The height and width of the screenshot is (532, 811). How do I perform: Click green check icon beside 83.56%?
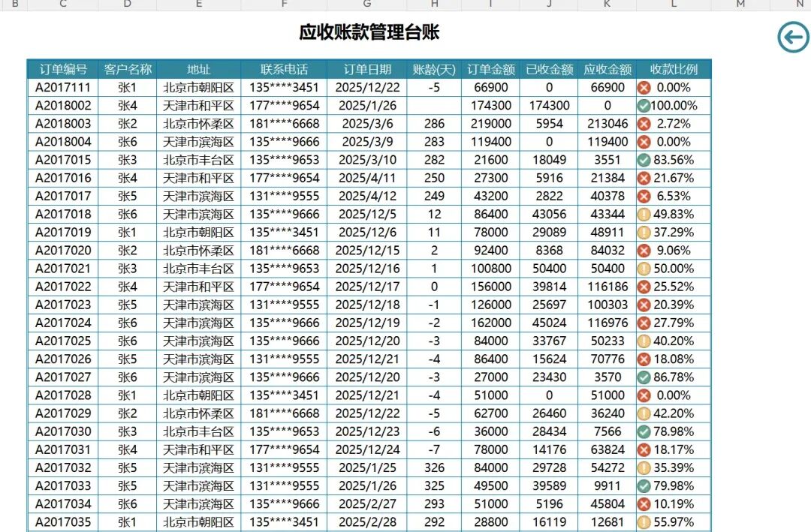click(644, 160)
